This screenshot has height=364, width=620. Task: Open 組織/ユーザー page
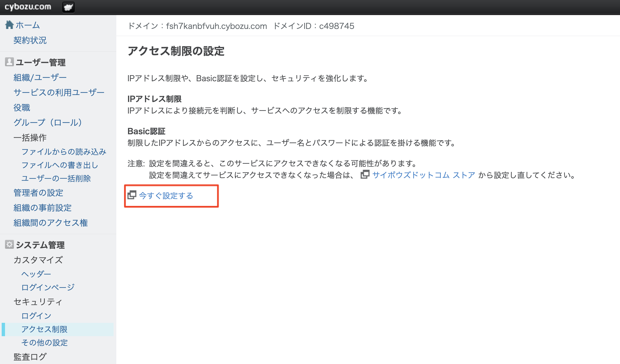pos(40,77)
